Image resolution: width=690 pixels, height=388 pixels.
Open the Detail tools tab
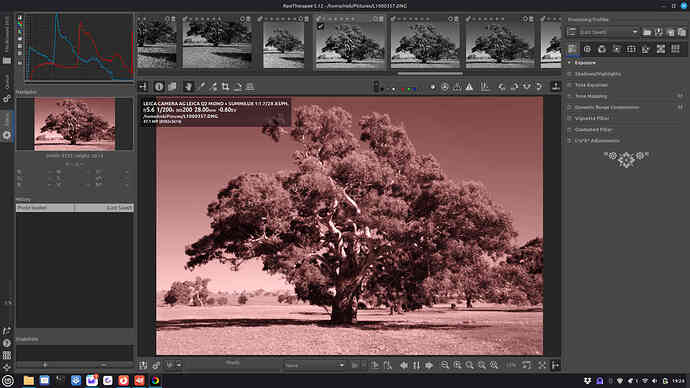tap(587, 49)
